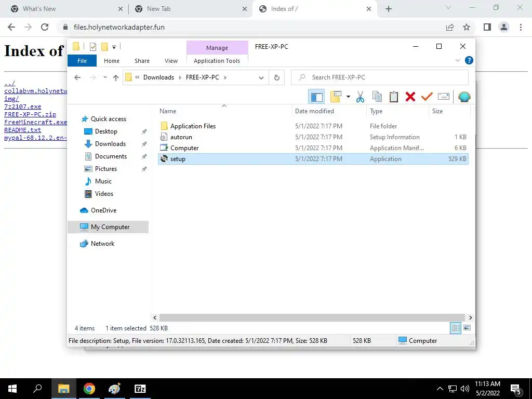Open the Explorer Help question mark icon
This screenshot has width=532, height=399.
coord(469,60)
